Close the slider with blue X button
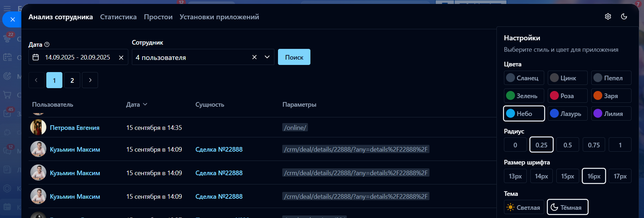This screenshot has height=218, width=644. [12, 19]
